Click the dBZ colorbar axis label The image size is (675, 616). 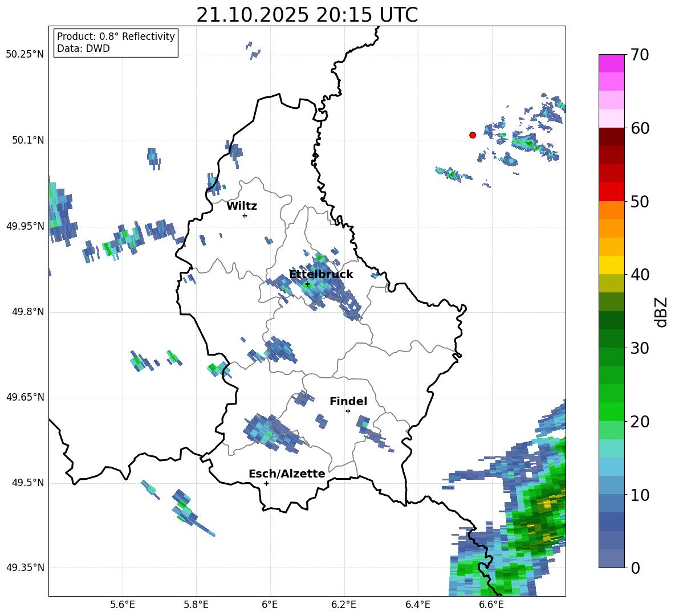tap(661, 312)
